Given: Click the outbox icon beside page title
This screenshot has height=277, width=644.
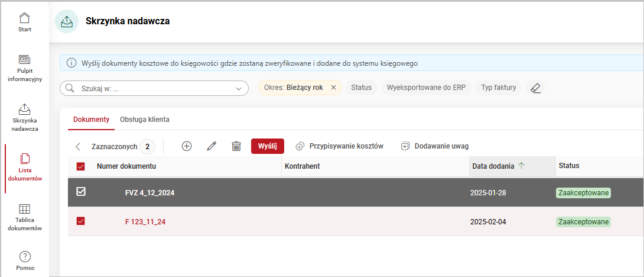Looking at the screenshot, I should pyautogui.click(x=67, y=21).
